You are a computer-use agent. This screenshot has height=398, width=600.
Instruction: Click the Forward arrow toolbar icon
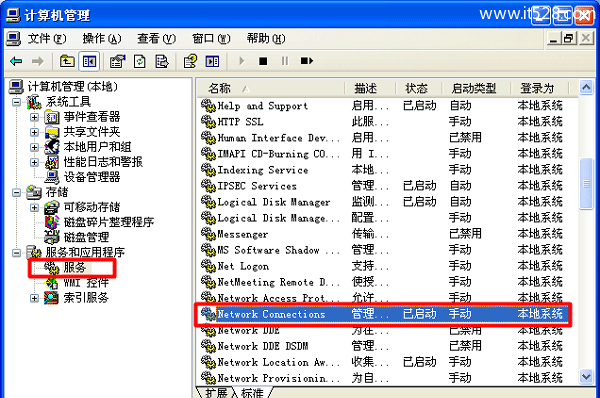(38, 61)
